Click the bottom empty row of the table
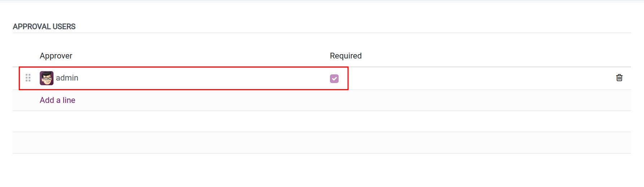 point(322,143)
